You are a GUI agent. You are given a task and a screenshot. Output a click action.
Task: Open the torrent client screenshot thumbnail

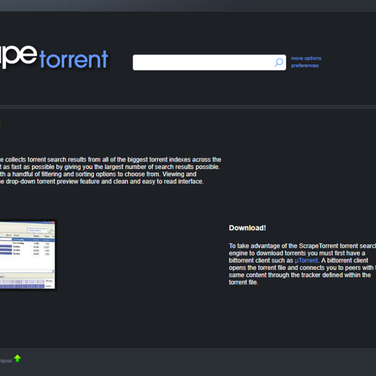click(27, 255)
